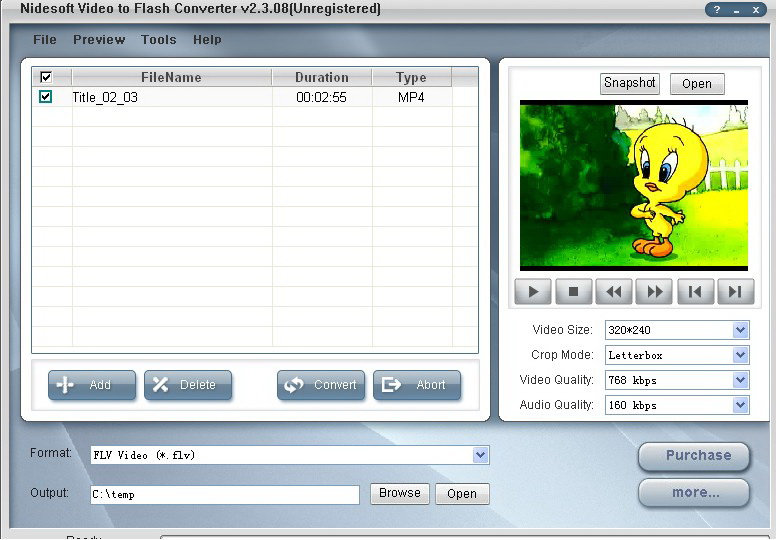Click the 320*240 video size value
The image size is (776, 540).
coord(630,330)
